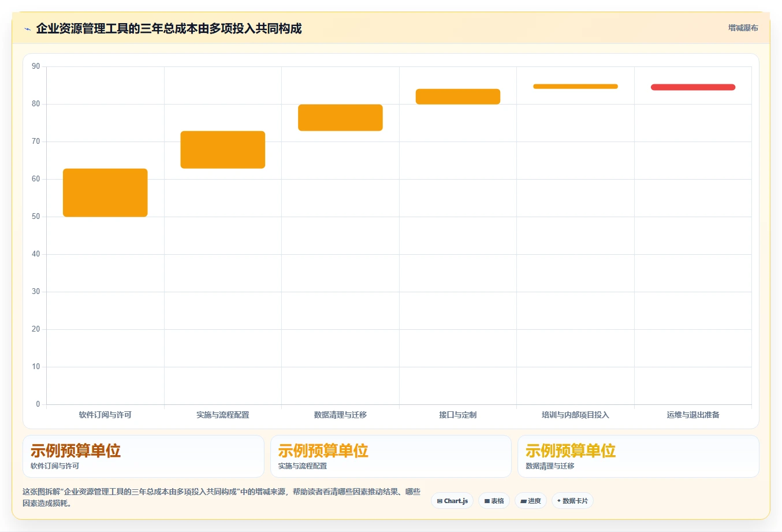
Task: Click the 增减瀑布 label in header
Action: 743,28
